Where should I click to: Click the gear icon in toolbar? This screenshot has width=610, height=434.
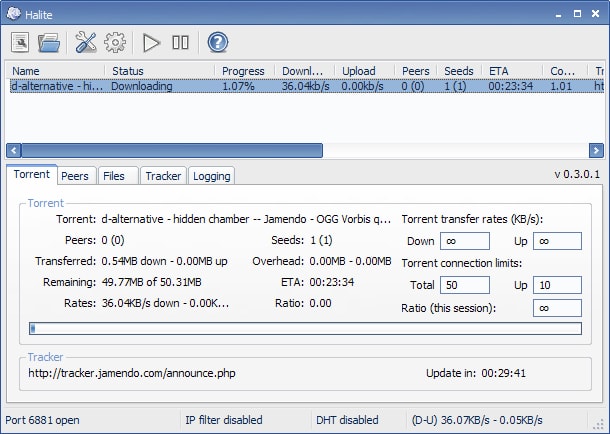point(115,42)
